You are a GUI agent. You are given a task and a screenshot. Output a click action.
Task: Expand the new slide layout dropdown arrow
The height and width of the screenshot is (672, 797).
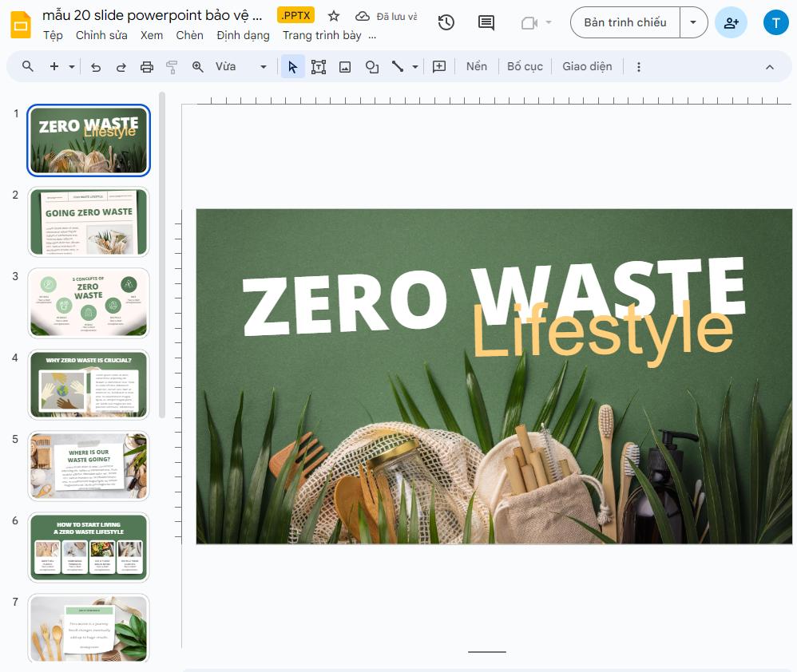(72, 66)
